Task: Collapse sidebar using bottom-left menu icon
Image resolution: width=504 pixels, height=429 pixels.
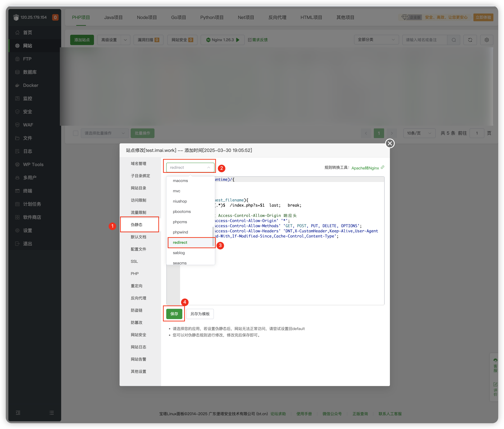Action: [18, 413]
